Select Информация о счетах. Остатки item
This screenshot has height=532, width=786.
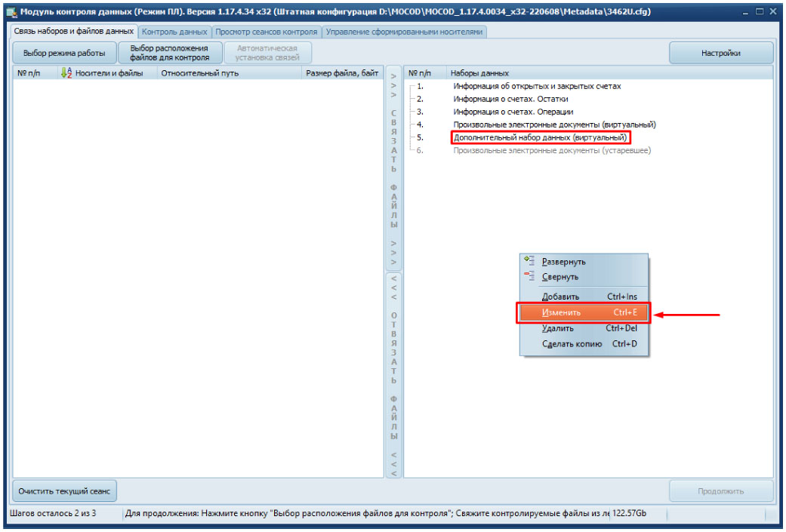point(510,99)
